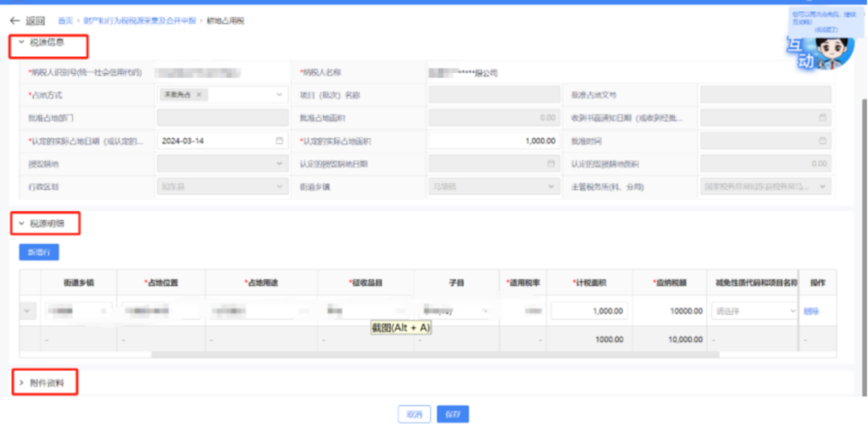Collapse the 税源明细 section
Viewport: 868px width, 432px height.
(22, 223)
